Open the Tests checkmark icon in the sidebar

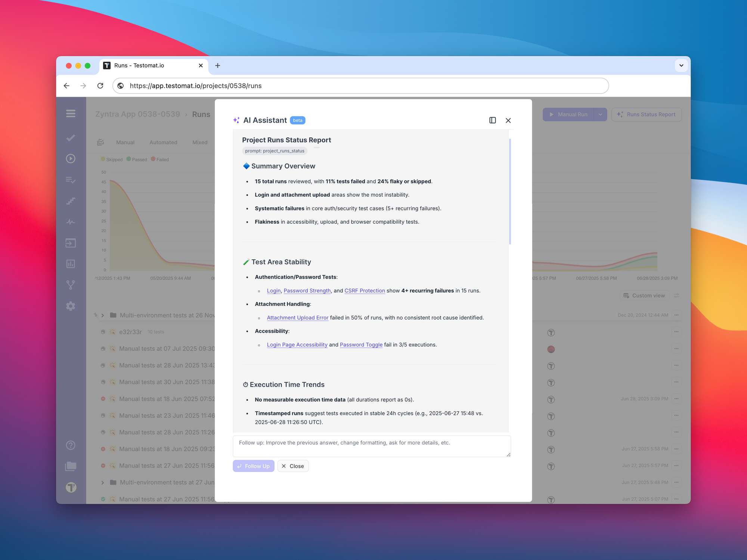click(x=71, y=138)
